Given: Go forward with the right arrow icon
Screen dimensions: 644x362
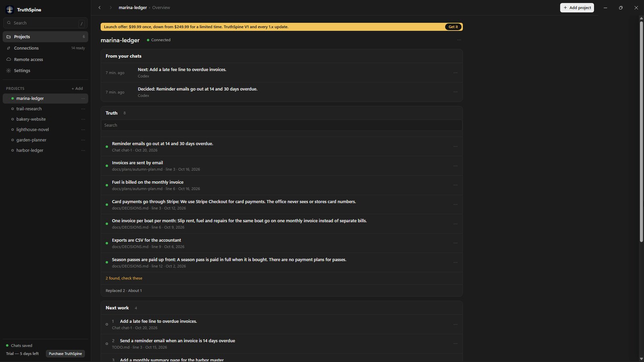Looking at the screenshot, I should pos(111,8).
